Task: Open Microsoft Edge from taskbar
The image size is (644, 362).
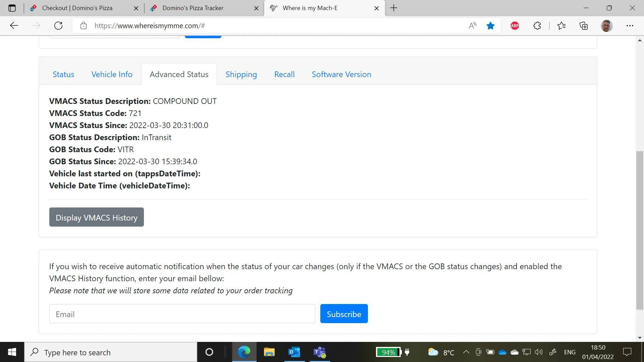Action: coord(244,352)
